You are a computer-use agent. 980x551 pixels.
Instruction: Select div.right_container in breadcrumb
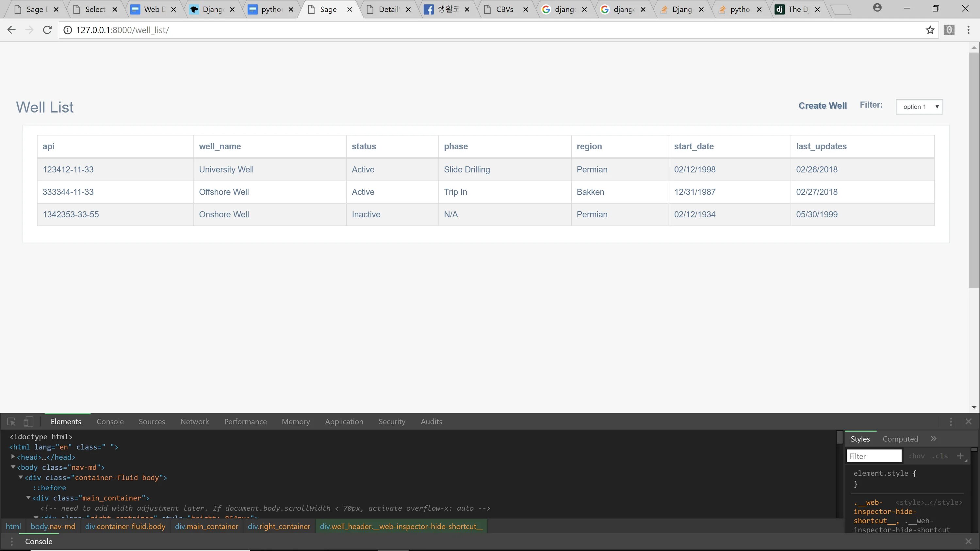[x=279, y=527]
